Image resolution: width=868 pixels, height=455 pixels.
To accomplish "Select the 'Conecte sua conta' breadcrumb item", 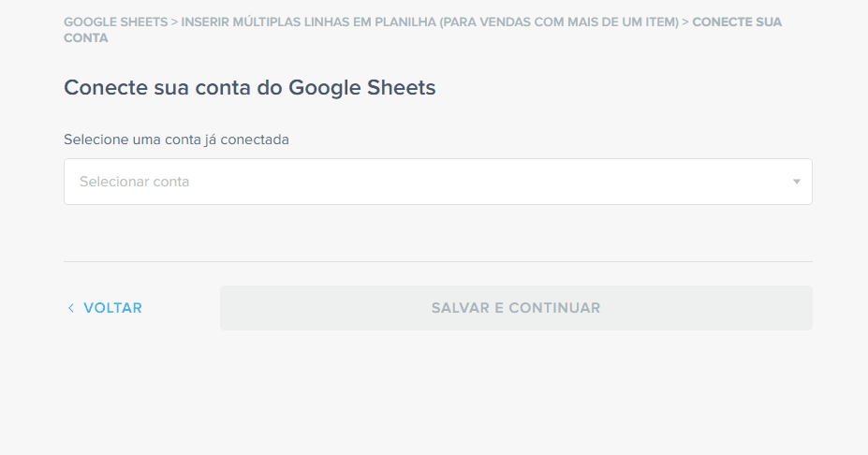I will (736, 22).
